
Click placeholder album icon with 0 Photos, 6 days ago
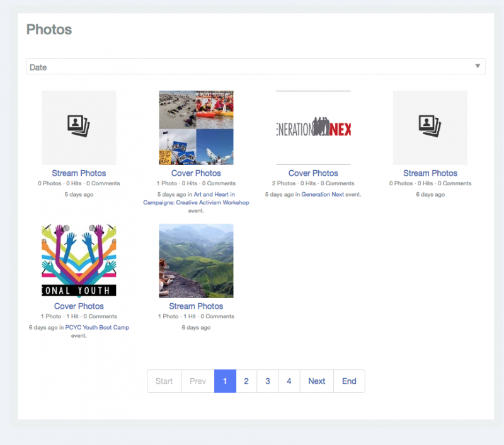click(430, 128)
